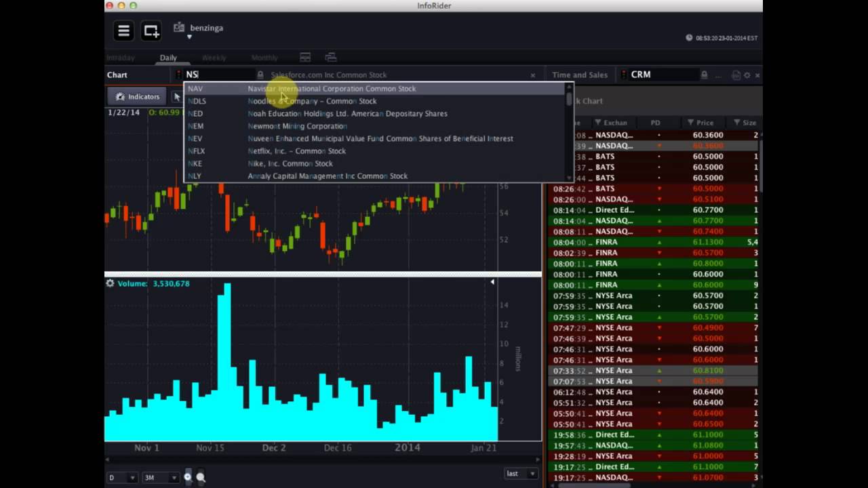Click price 60.8100 in trades list
The image size is (868, 488).
coord(708,371)
